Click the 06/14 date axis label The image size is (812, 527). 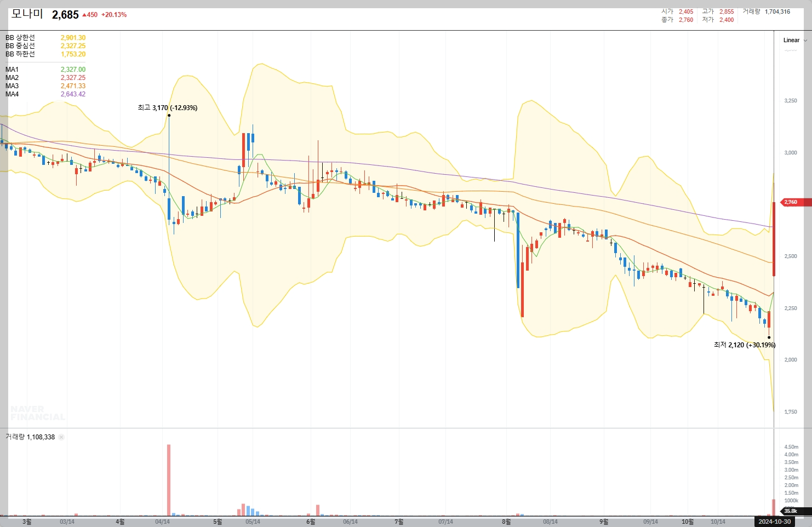pos(350,522)
